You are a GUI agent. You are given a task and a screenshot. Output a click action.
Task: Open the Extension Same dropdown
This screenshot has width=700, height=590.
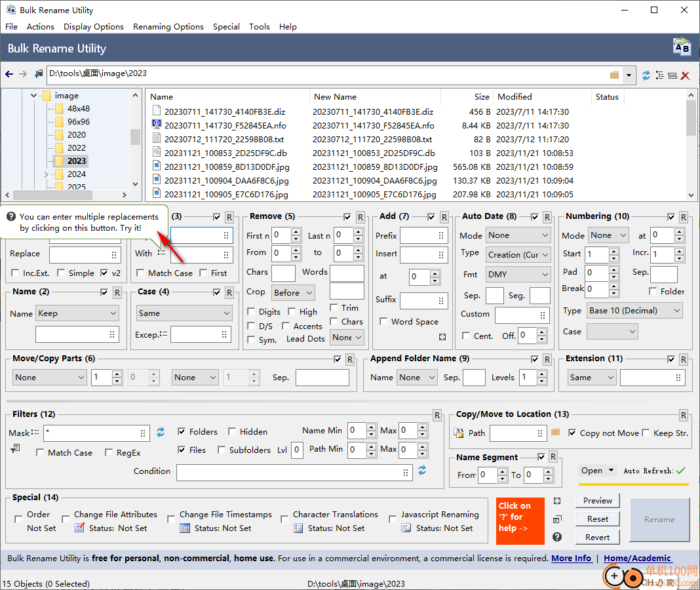(x=592, y=378)
